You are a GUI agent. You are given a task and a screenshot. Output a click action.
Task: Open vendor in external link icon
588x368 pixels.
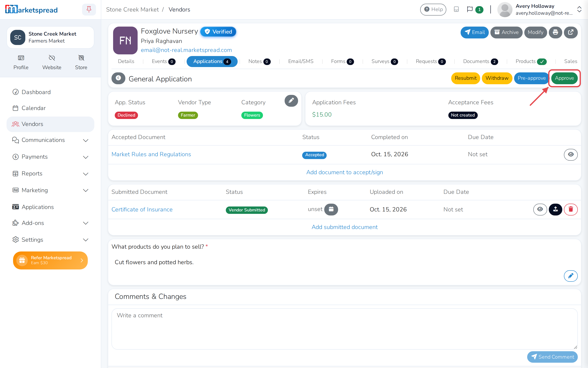[571, 32]
